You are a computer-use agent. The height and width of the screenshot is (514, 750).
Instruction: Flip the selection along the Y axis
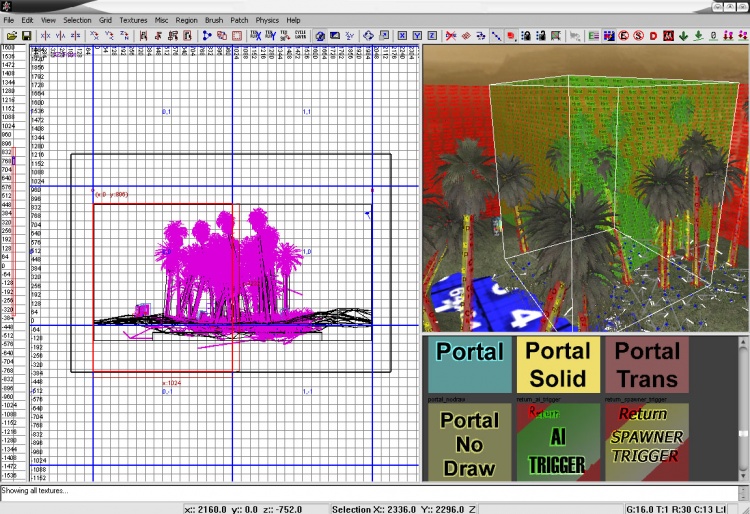click(60, 36)
